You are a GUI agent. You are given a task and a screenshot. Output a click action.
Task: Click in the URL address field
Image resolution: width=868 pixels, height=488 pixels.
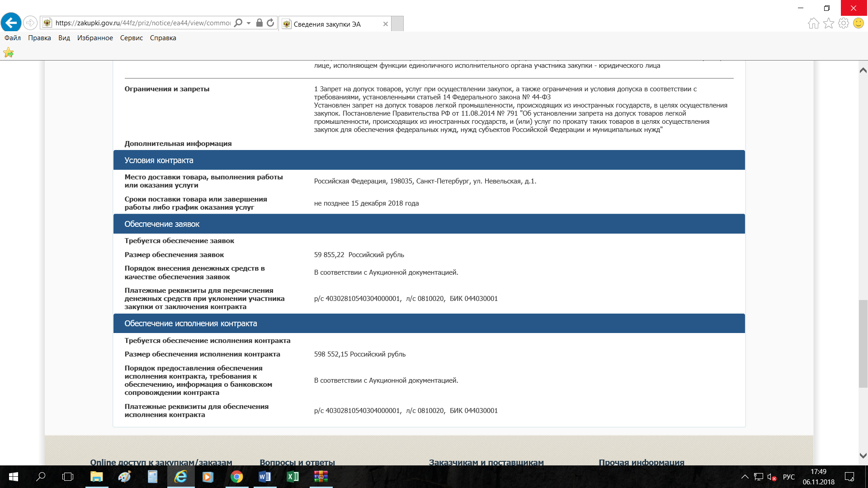click(143, 23)
